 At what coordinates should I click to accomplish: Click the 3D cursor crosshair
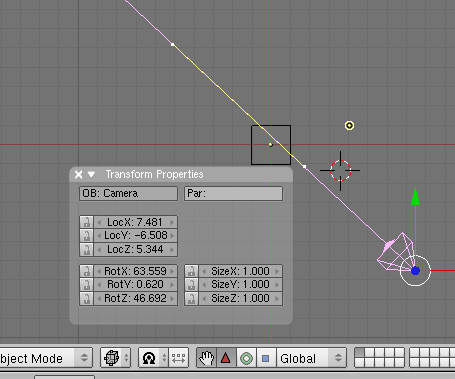click(x=340, y=171)
